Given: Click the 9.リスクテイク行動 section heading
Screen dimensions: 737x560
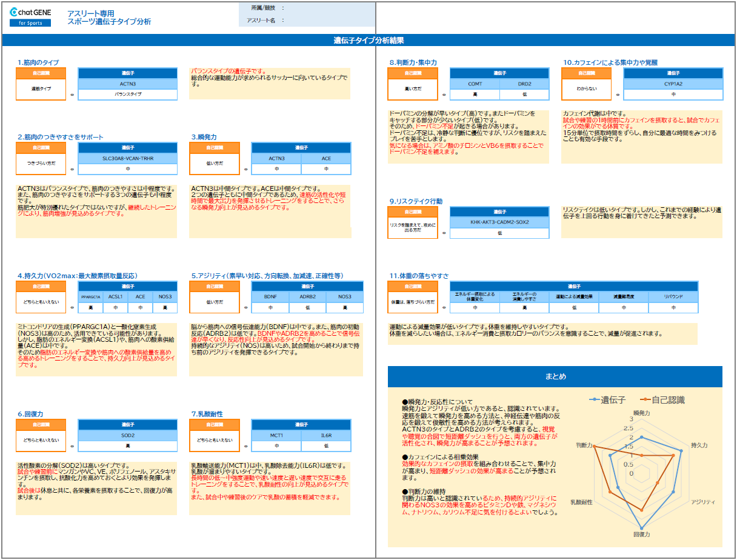Looking at the screenshot, I should [416, 201].
